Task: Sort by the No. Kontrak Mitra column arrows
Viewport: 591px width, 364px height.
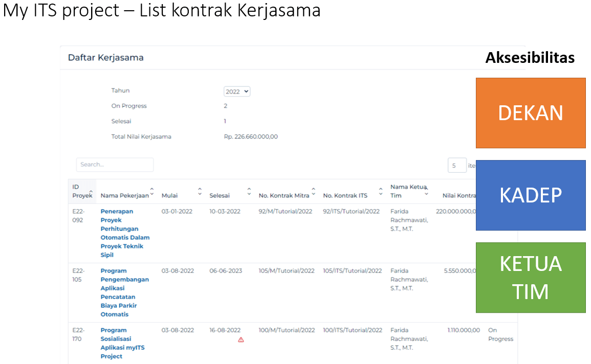Action: [313, 191]
